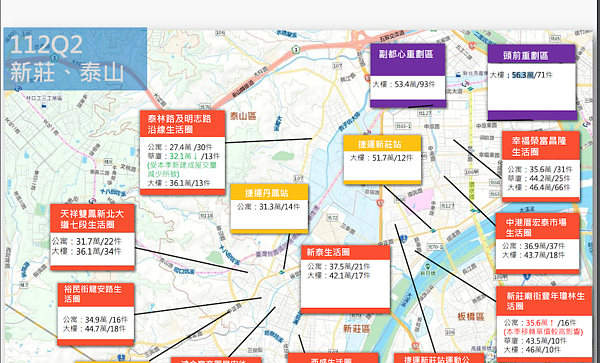Viewport: 600px width, 363px height.
Task: Click the value 大樓:53.4萬/93件
Action: pyautogui.click(x=404, y=84)
